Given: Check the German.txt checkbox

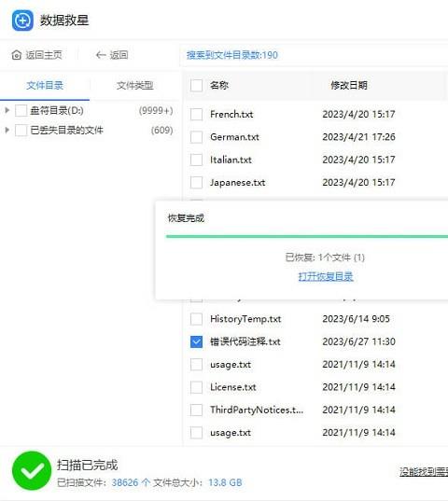Looking at the screenshot, I should point(196,137).
